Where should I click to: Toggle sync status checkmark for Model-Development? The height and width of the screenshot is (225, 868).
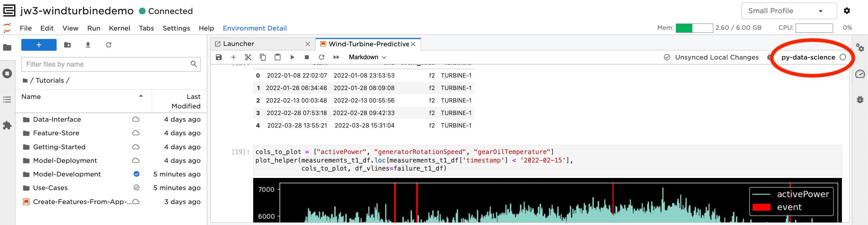coord(136,174)
